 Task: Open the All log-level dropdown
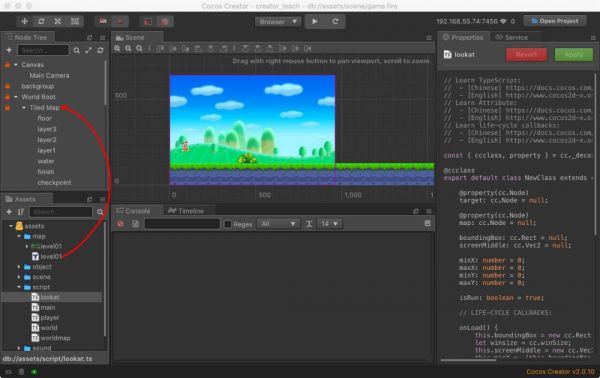[278, 224]
